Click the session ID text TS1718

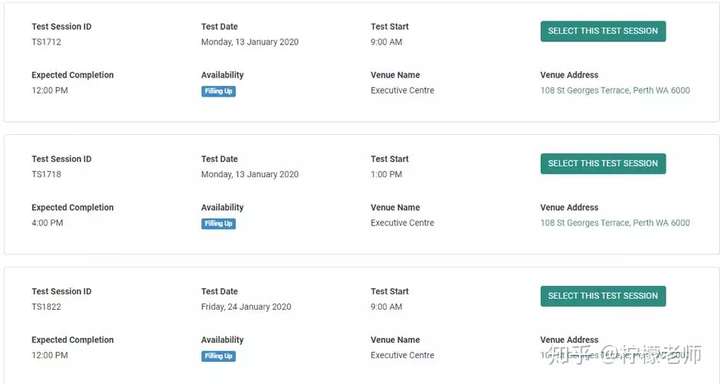pos(46,174)
